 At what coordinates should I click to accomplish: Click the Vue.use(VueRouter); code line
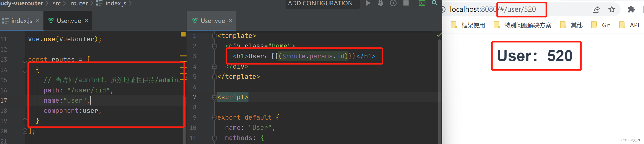pos(65,39)
